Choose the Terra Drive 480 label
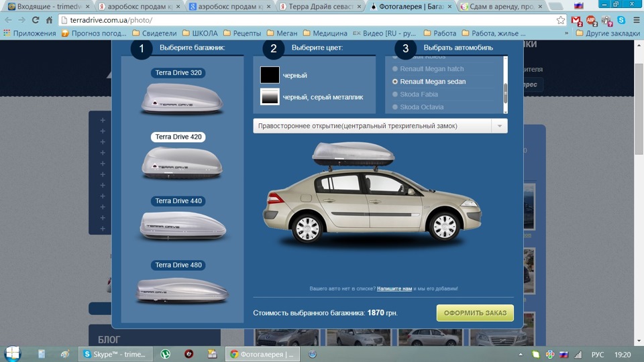 coord(178,265)
